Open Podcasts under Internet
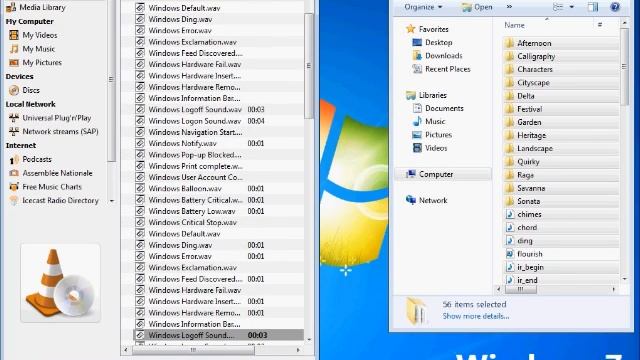Image resolution: width=640 pixels, height=360 pixels. 31,159
